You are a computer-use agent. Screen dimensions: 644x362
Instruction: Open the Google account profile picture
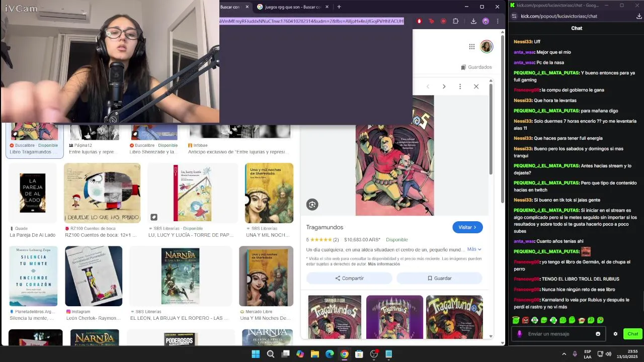coord(487,47)
